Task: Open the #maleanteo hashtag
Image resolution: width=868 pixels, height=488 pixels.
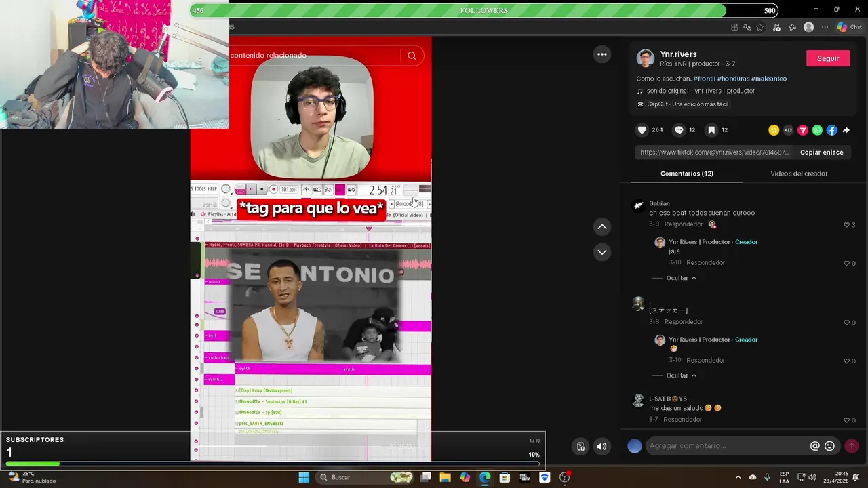Action: coord(769,79)
